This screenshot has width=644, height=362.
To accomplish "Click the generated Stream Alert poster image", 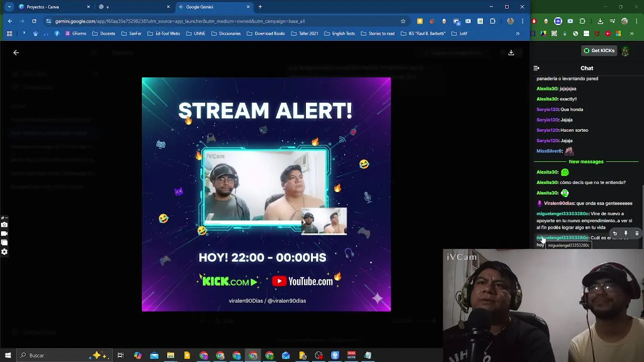I will point(266,194).
